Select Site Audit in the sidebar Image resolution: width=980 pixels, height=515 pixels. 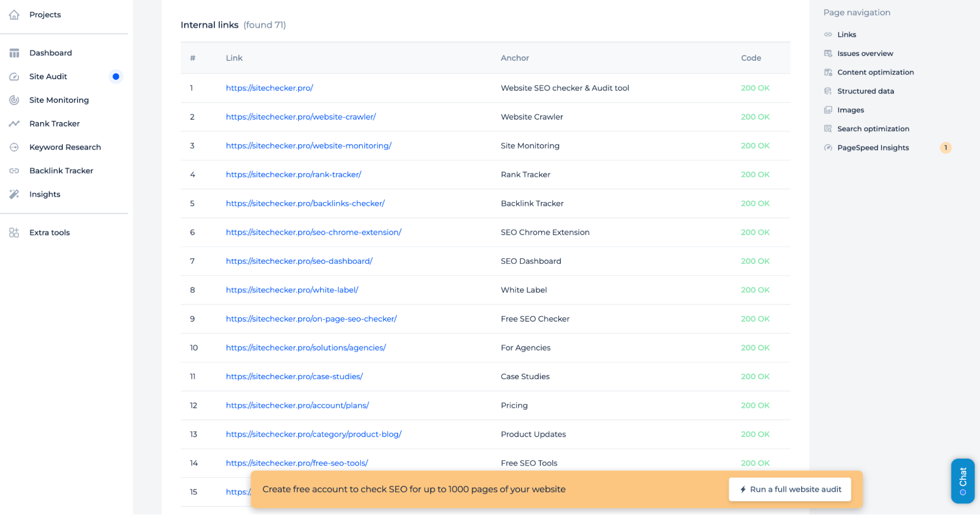coord(48,77)
